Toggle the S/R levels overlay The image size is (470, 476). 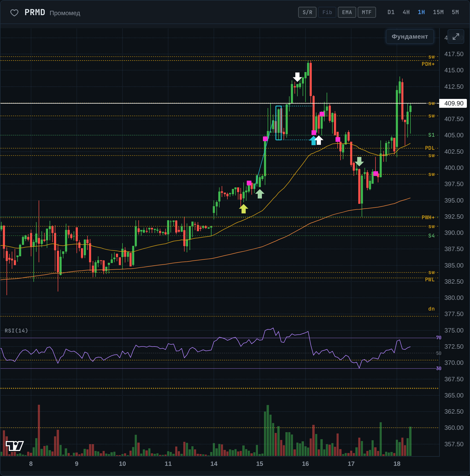coord(307,12)
